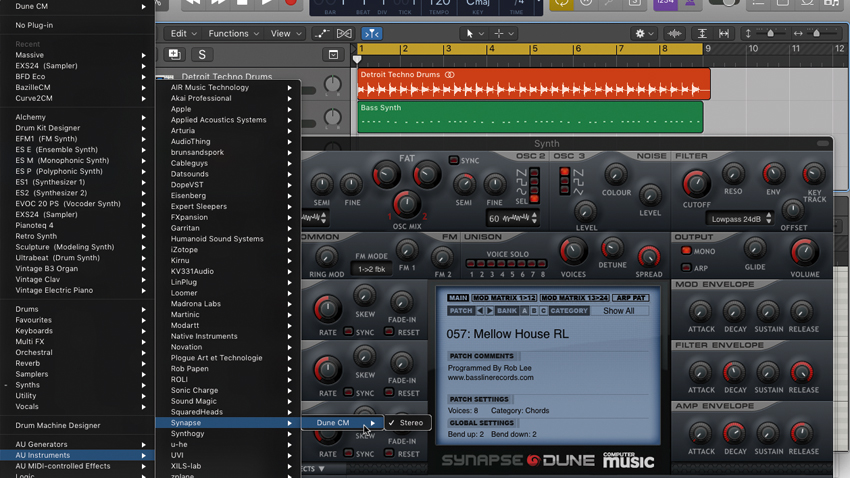Click the loop icon on Detroit Techno Drums region

[x=449, y=75]
